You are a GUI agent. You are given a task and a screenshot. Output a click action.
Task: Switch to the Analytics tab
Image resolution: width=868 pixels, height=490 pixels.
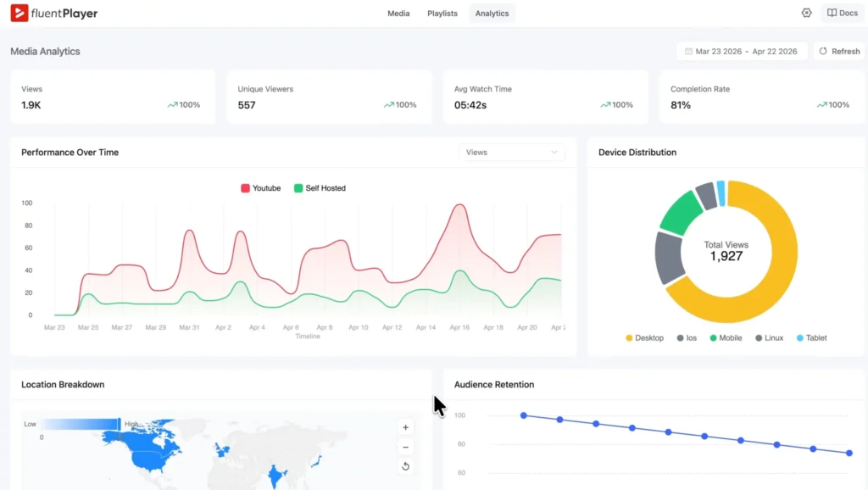pos(492,14)
